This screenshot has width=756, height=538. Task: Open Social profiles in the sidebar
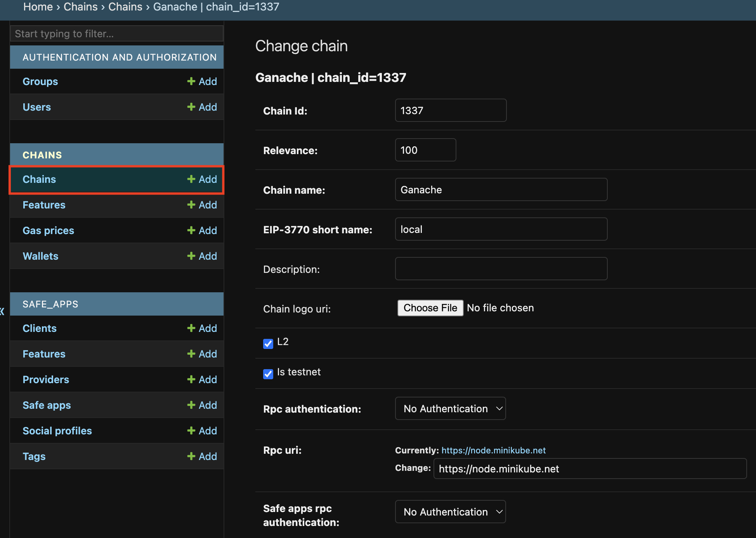[x=57, y=431]
